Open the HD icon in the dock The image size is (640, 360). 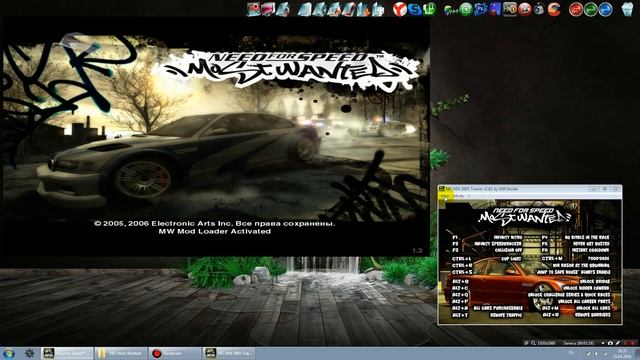click(x=509, y=9)
